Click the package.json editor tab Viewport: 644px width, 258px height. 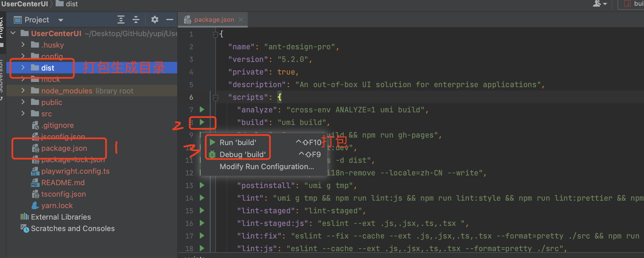214,19
